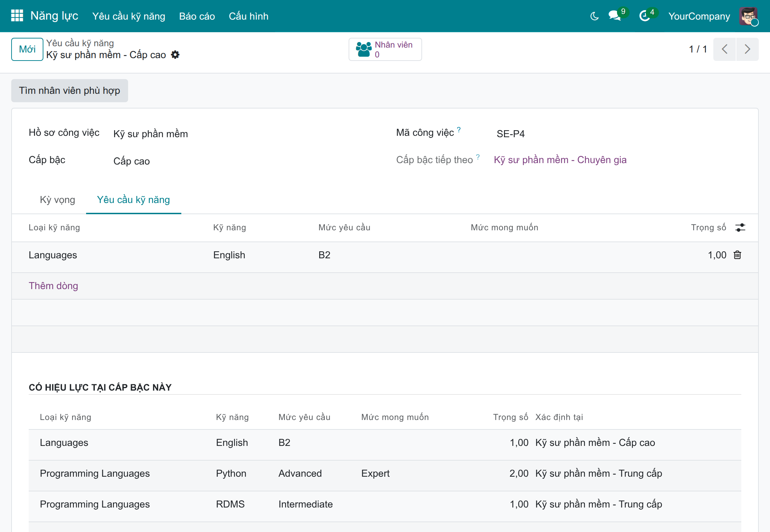Open Báo cáo menu
The width and height of the screenshot is (770, 532).
(197, 16)
